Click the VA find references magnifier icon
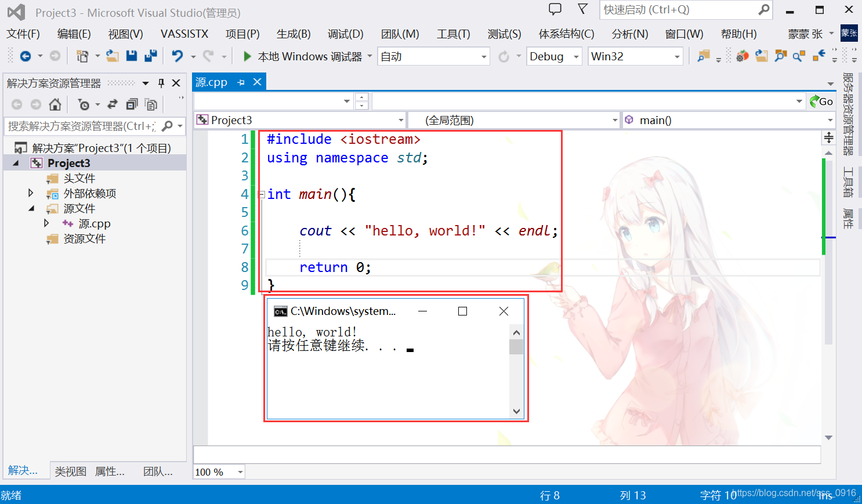 [799, 56]
